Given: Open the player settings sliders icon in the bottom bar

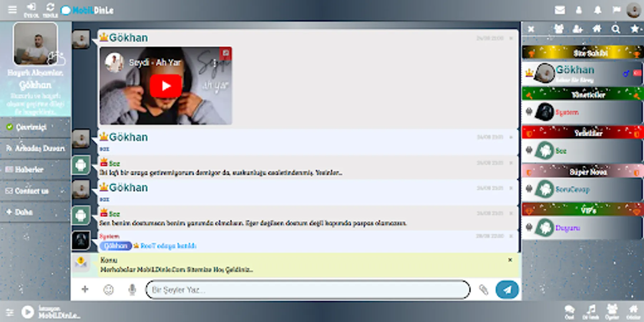Looking at the screenshot, I should point(10,312).
